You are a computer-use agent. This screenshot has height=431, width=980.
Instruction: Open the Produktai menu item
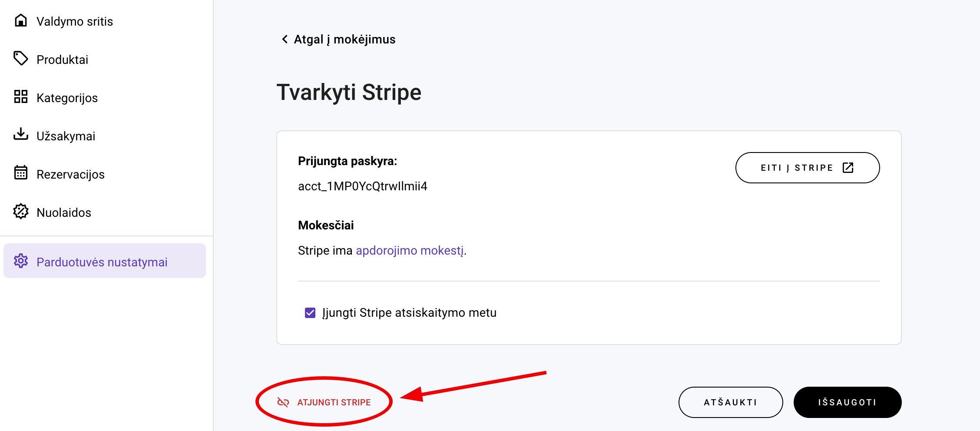coord(62,60)
